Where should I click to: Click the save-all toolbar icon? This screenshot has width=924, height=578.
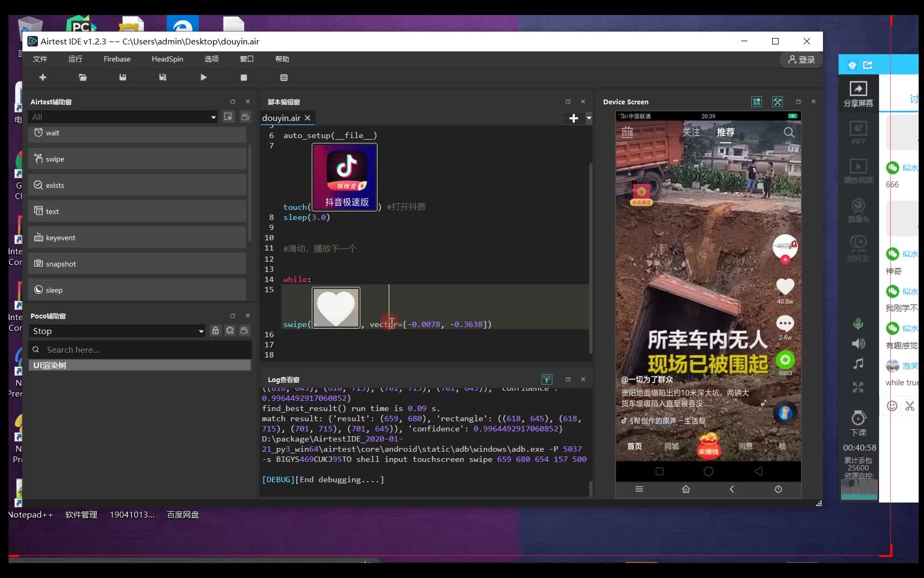click(163, 78)
